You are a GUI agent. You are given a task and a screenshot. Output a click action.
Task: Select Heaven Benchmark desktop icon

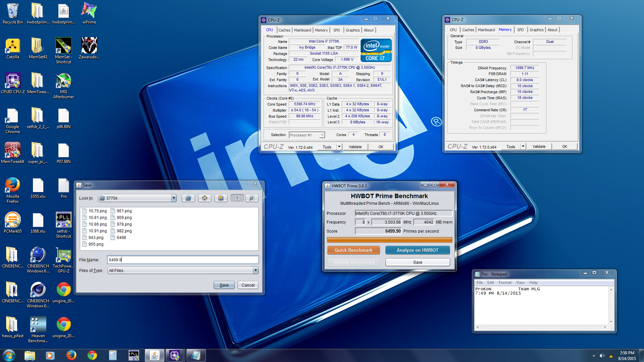click(x=38, y=329)
